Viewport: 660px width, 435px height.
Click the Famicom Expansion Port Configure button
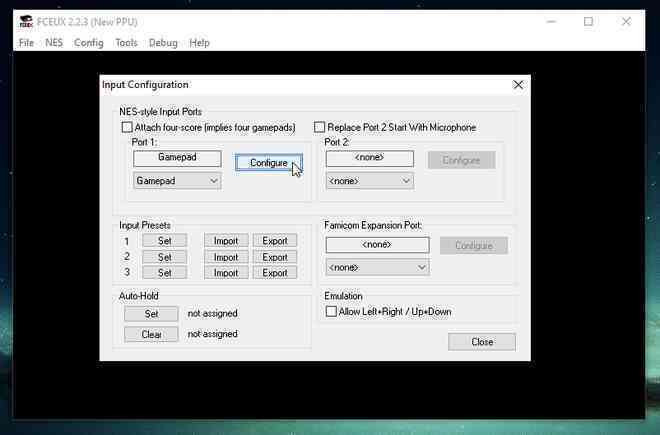click(x=474, y=246)
